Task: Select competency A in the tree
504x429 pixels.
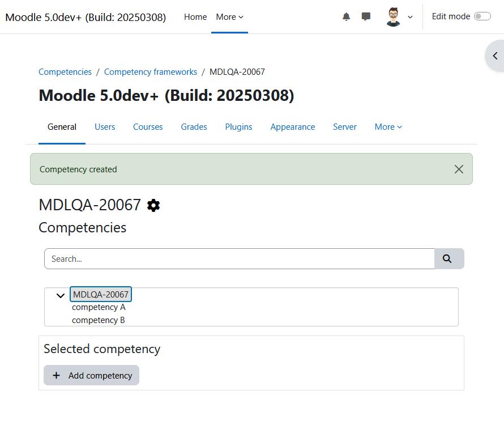Action: [99, 307]
